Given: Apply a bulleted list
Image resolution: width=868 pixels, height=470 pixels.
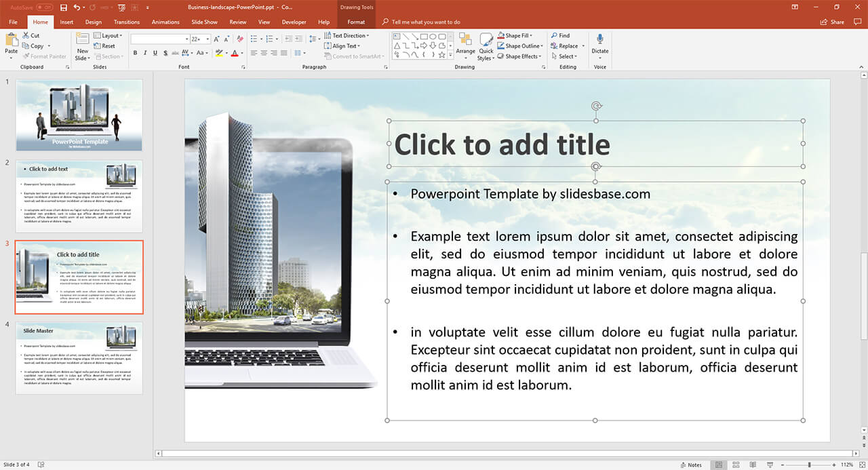Looking at the screenshot, I should (254, 39).
